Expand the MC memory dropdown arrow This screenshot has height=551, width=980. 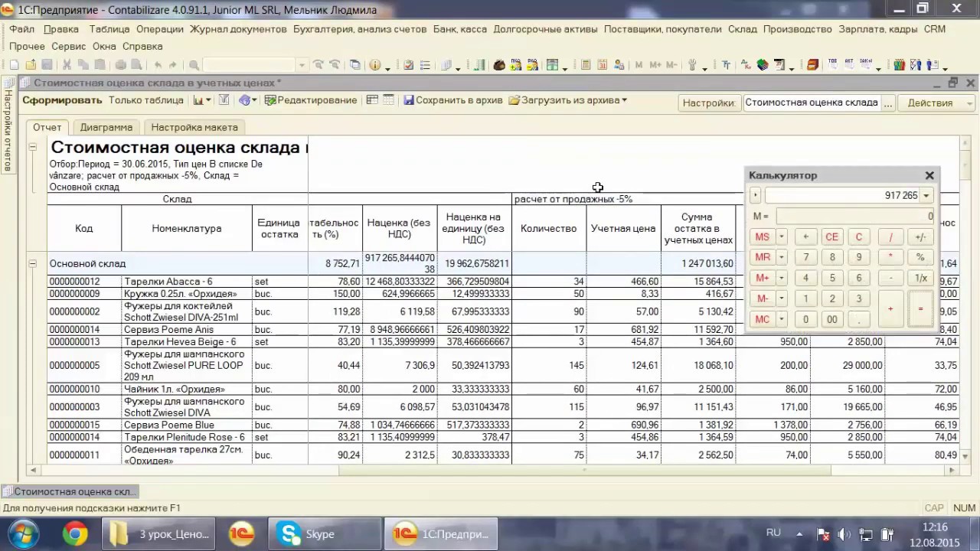pyautogui.click(x=782, y=319)
